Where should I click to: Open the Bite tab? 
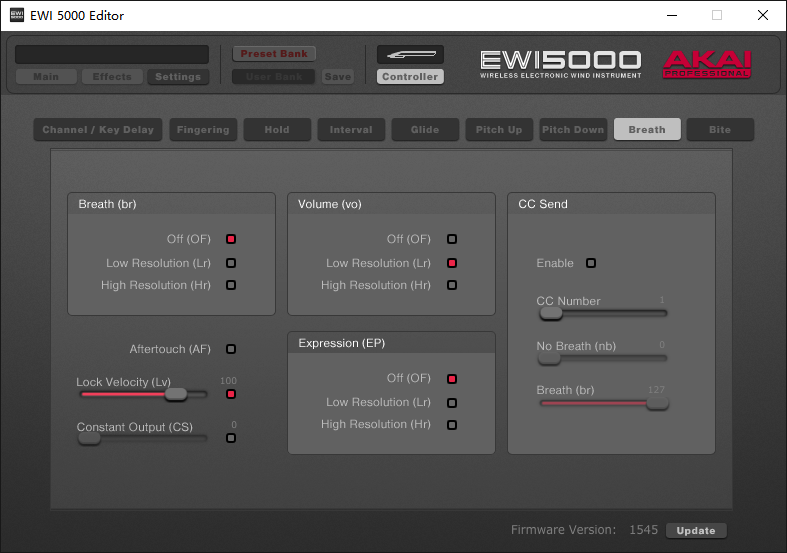tap(720, 130)
